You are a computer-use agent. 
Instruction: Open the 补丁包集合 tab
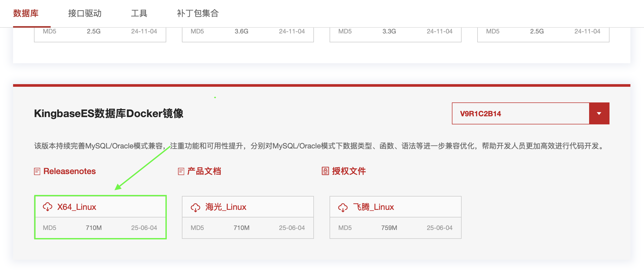click(x=198, y=13)
